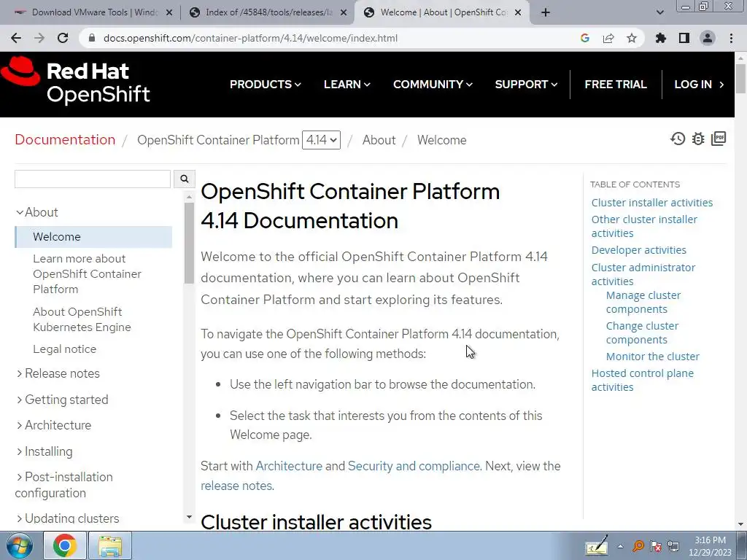Open the Security and compliance link
747x560 pixels.
(414, 466)
